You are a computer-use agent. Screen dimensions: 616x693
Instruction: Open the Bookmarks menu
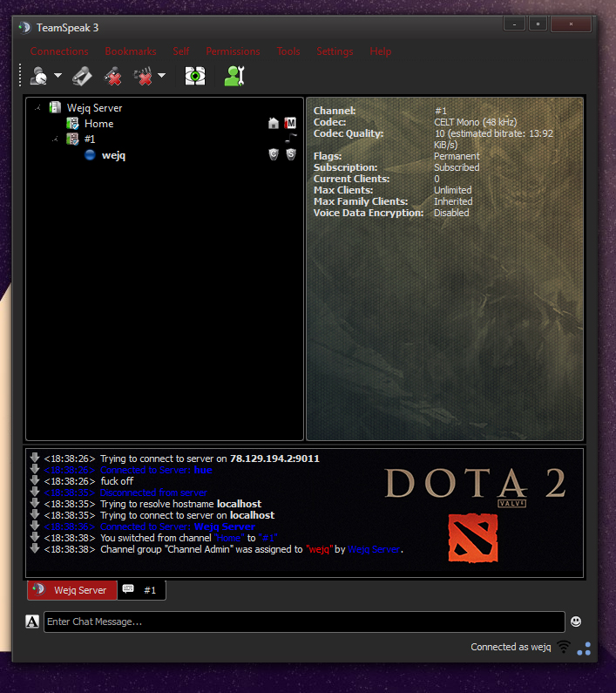131,51
